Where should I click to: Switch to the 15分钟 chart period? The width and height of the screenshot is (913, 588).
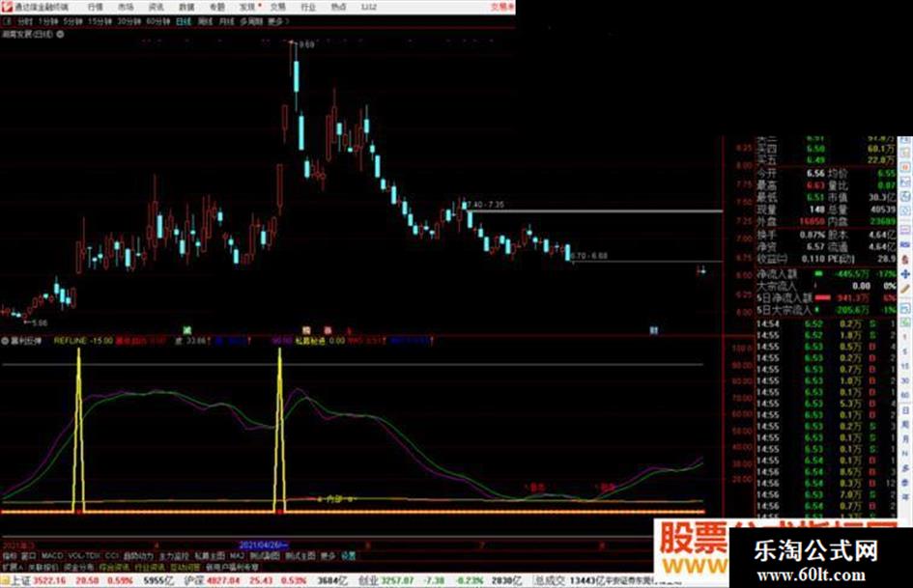coord(100,21)
